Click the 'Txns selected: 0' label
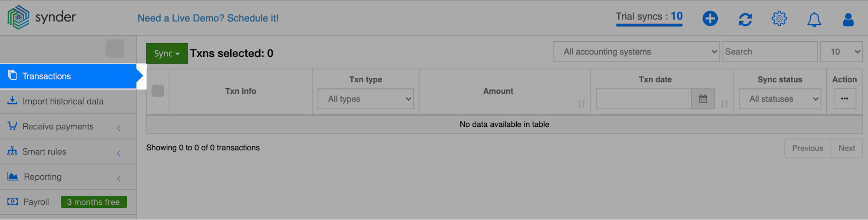The image size is (868, 220). [231, 53]
